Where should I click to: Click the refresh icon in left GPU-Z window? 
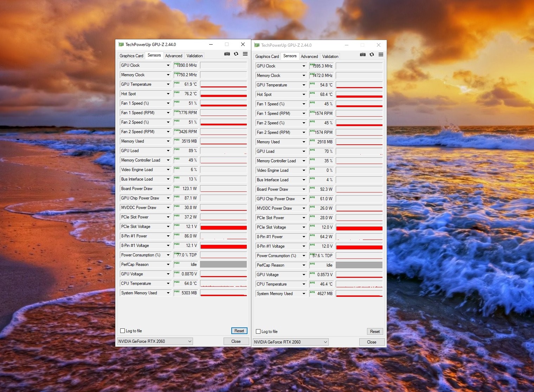coord(236,54)
